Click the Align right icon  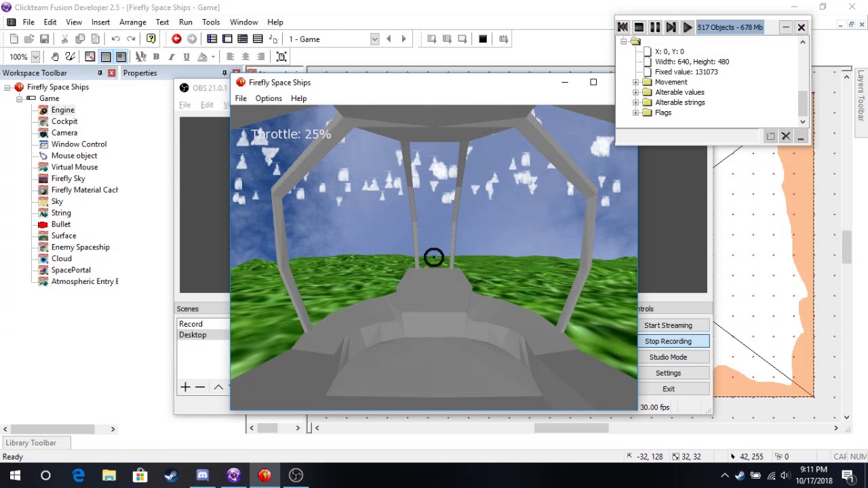pos(261,57)
